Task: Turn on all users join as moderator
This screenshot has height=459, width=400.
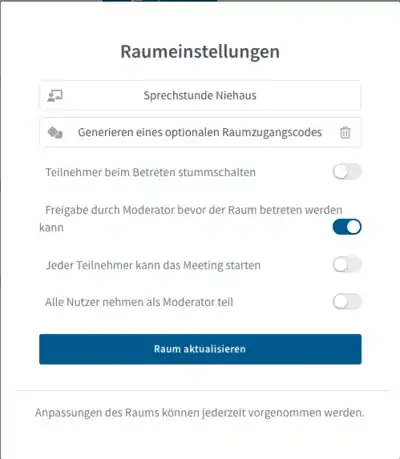Action: [x=347, y=302]
